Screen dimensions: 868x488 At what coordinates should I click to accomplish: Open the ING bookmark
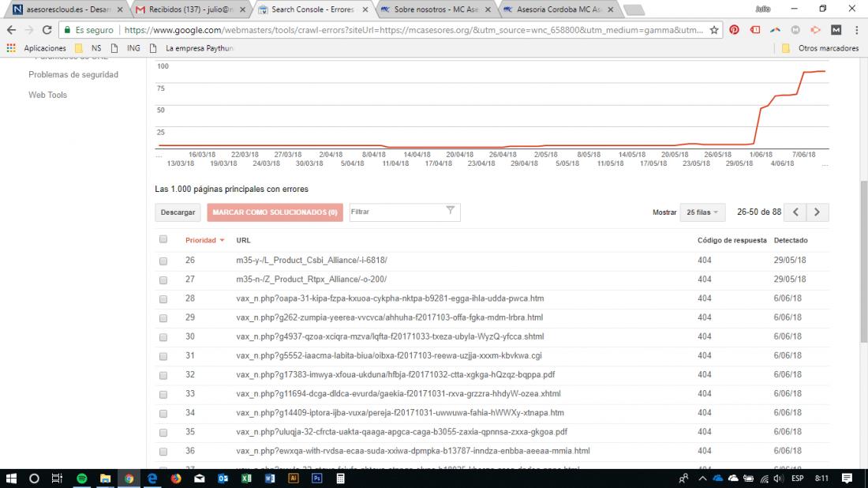coord(126,48)
